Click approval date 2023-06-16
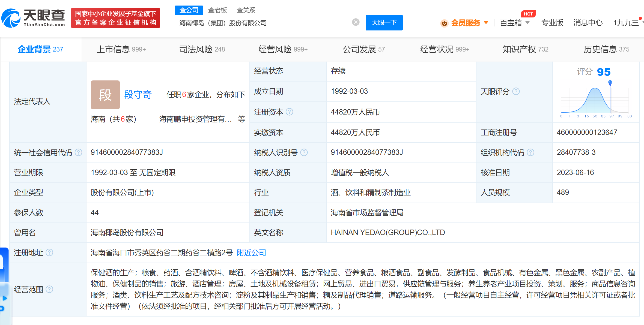The height and width of the screenshot is (325, 644). pyautogui.click(x=575, y=173)
